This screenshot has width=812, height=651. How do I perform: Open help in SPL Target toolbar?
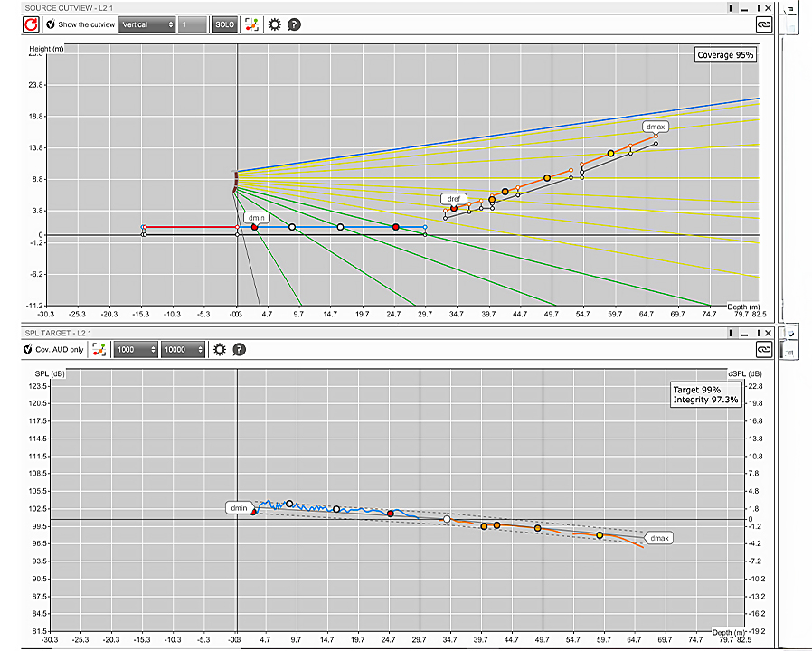239,349
